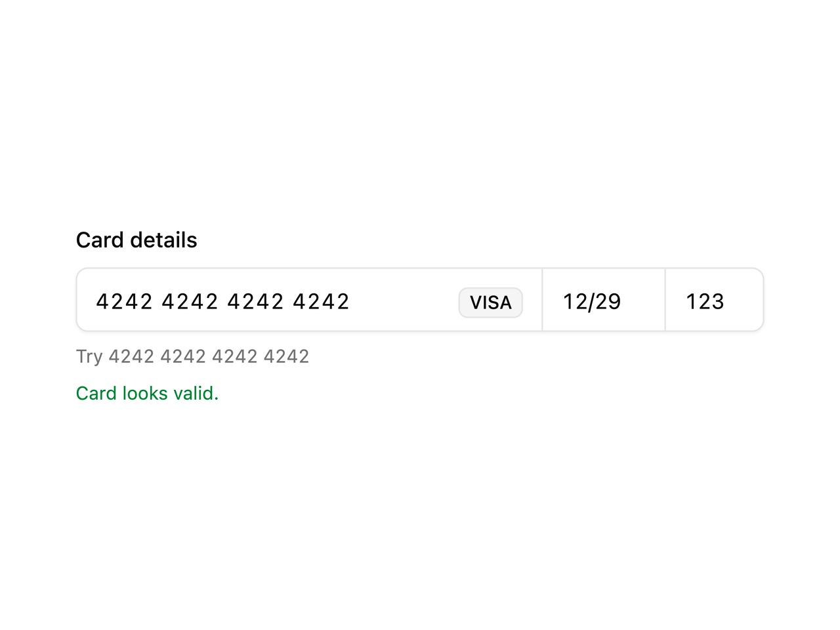Click the sample number in gray hint text
Viewport: 840px width, 630px height.
pyautogui.click(x=209, y=356)
